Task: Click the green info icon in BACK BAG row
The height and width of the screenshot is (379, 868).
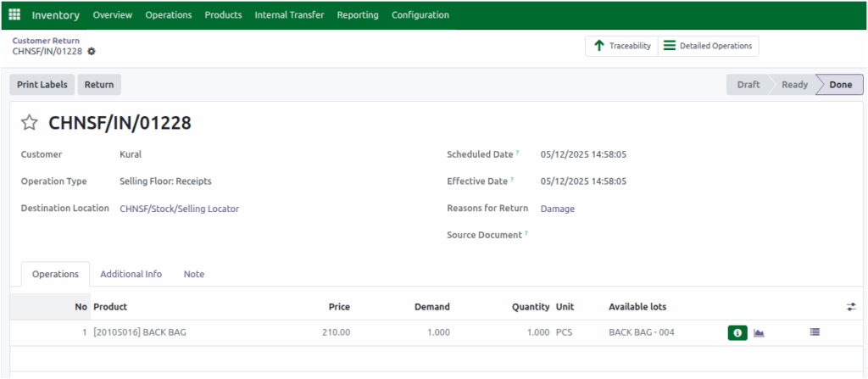Action: [x=737, y=332]
